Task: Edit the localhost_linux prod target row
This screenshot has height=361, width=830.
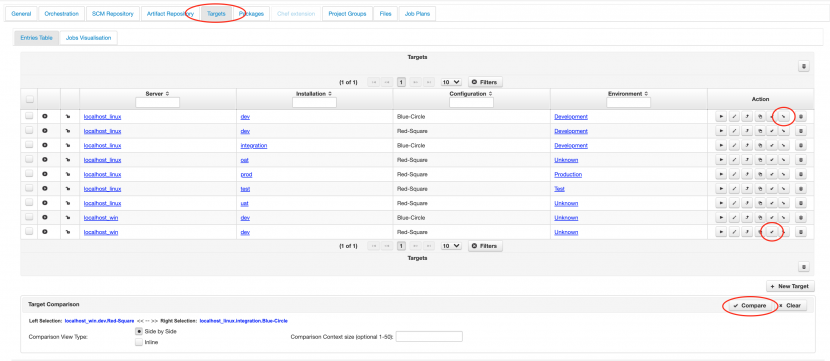Action: tap(734, 174)
